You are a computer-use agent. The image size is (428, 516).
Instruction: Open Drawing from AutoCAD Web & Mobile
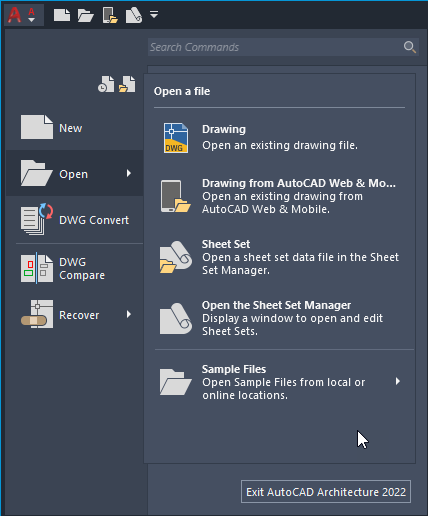click(x=280, y=196)
